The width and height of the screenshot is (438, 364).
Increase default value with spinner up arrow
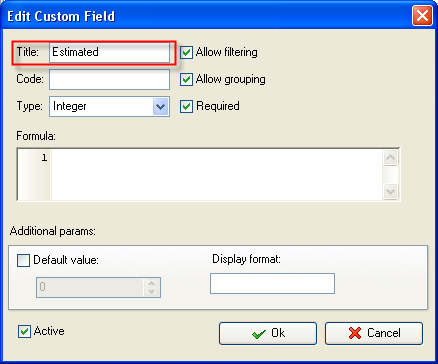tap(152, 283)
